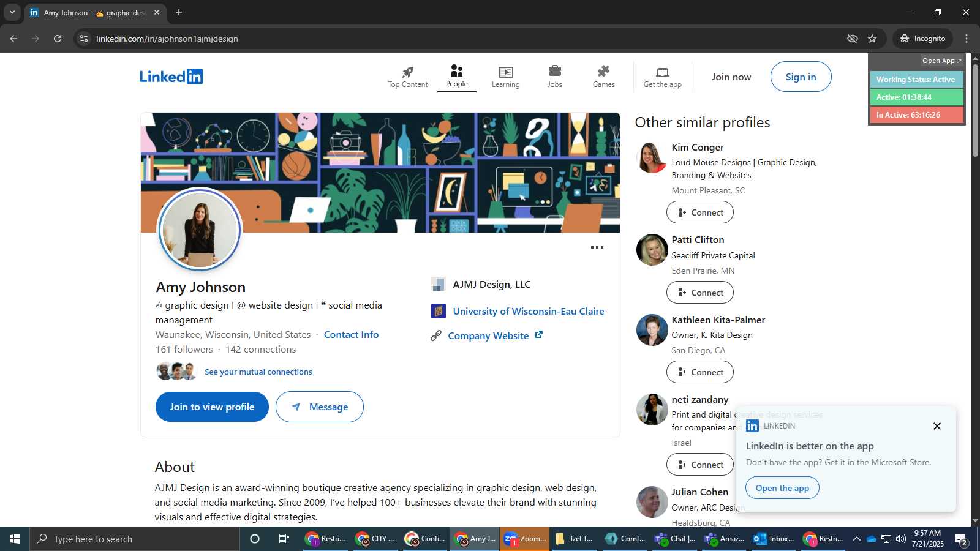This screenshot has height=551, width=980.
Task: Click the taskbar search box
Action: (135, 539)
